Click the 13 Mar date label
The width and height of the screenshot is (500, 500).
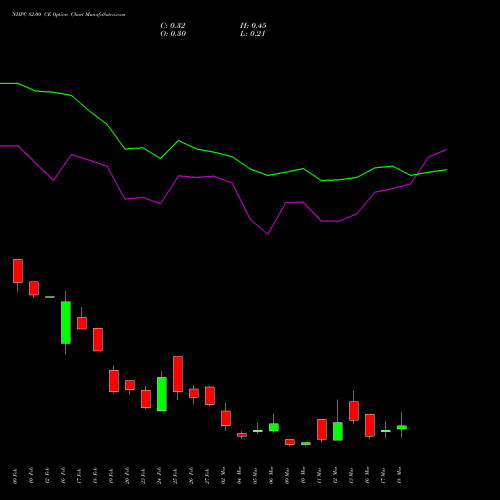[x=352, y=476]
